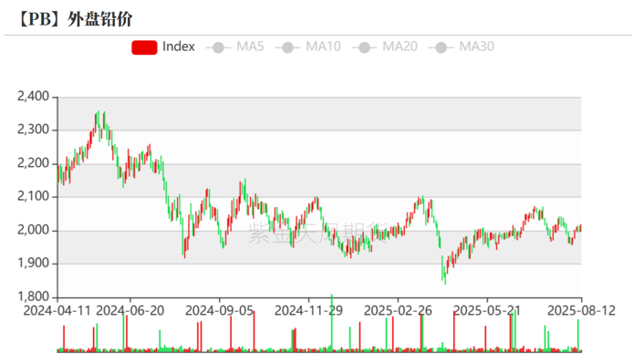
Task: Select the 2024-09-05 date axis label
Action: pyautogui.click(x=219, y=311)
